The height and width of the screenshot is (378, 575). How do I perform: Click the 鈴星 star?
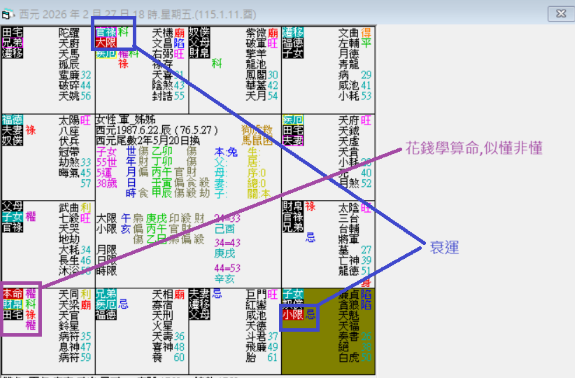click(x=69, y=326)
